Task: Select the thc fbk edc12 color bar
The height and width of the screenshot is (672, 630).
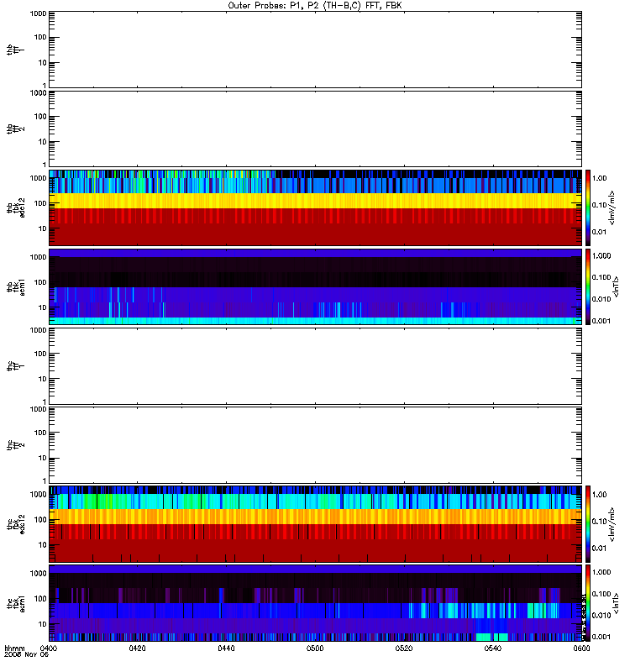Action: pyautogui.click(x=588, y=523)
